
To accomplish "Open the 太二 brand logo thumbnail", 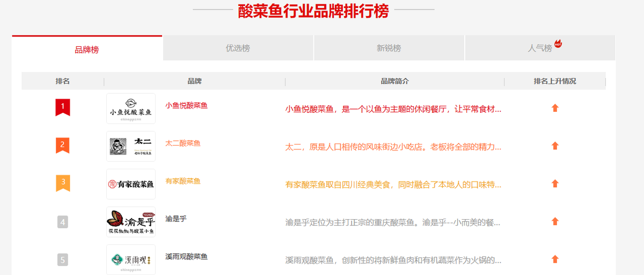I will coord(131,146).
